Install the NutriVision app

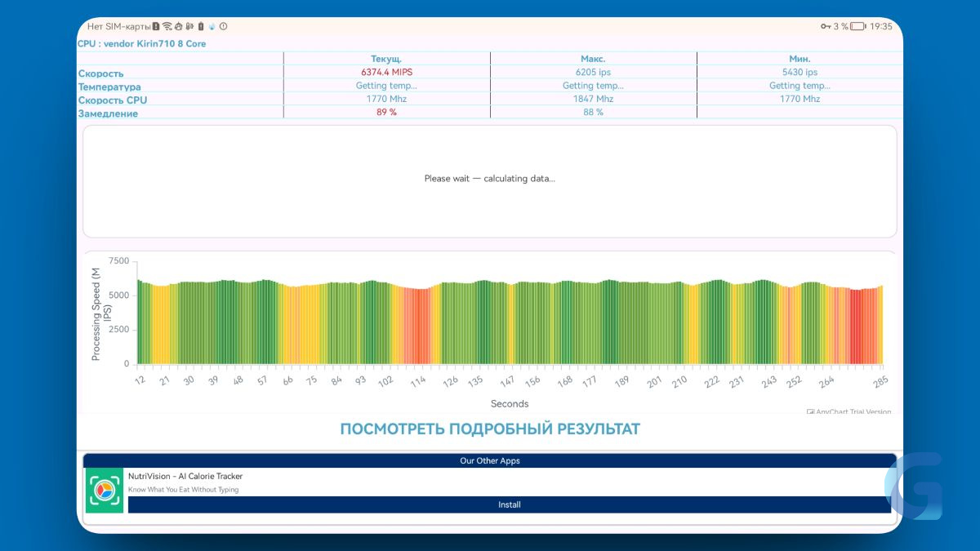510,504
